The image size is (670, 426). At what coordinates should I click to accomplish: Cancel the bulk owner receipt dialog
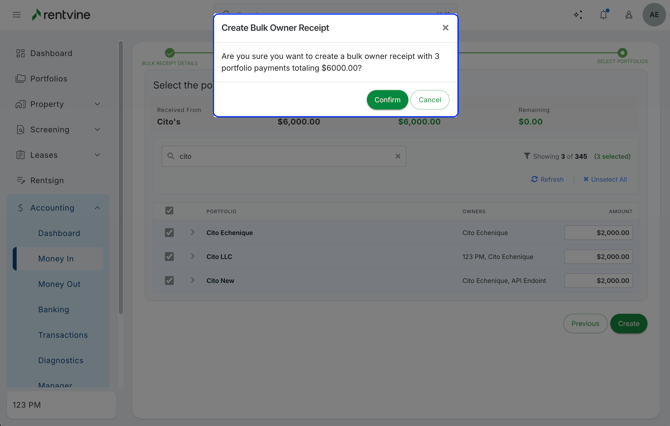[429, 100]
